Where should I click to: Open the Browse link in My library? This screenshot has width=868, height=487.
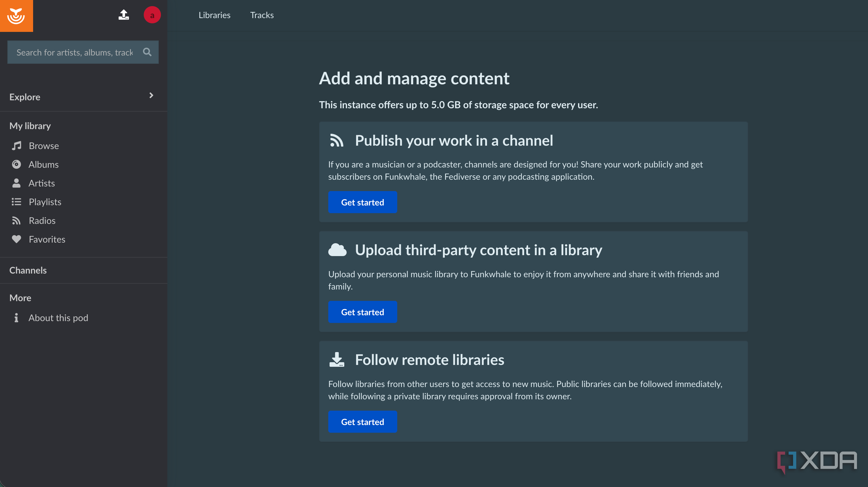pyautogui.click(x=44, y=146)
